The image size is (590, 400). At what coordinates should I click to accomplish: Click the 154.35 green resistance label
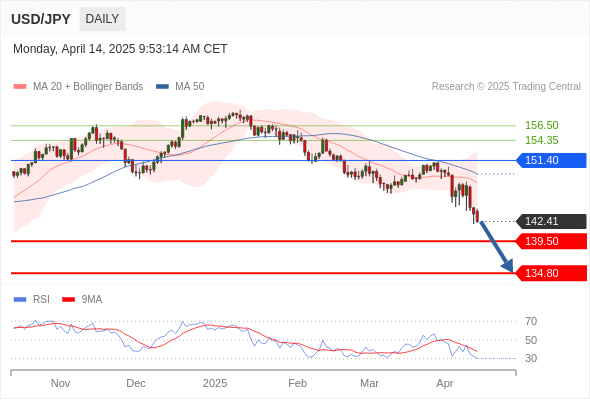(541, 140)
